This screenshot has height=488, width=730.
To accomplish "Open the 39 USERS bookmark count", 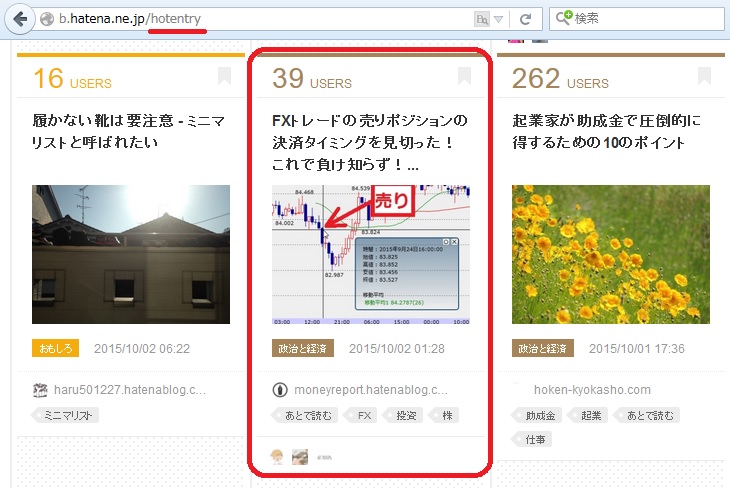I will 312,78.
